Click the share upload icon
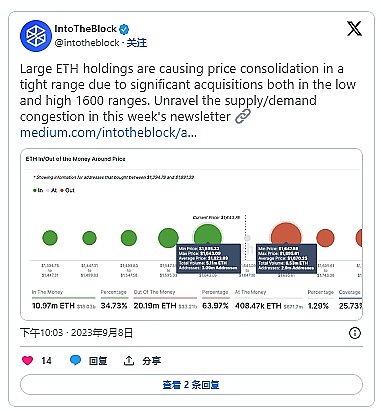The image size is (381, 411). pyautogui.click(x=129, y=360)
